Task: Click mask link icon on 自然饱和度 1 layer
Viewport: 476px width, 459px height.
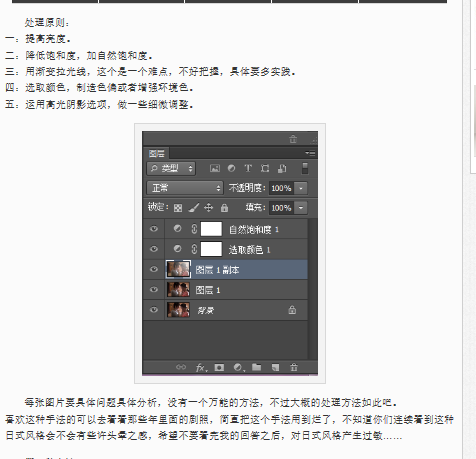Action: point(194,229)
